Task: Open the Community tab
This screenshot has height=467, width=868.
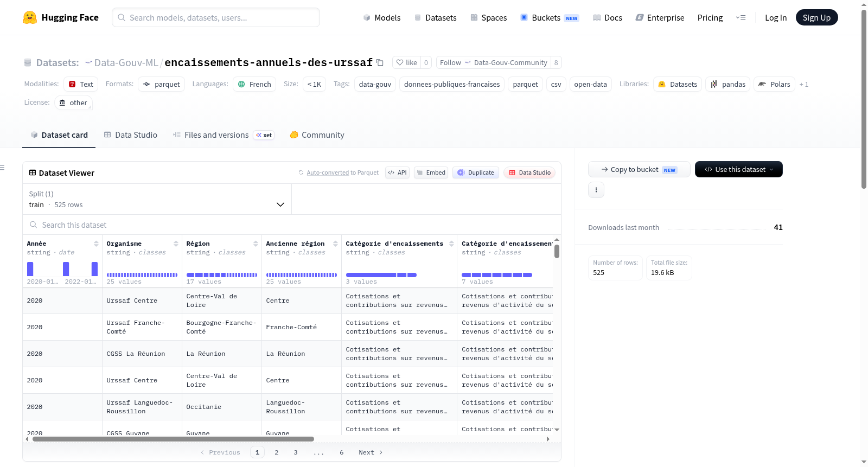Action: point(317,135)
